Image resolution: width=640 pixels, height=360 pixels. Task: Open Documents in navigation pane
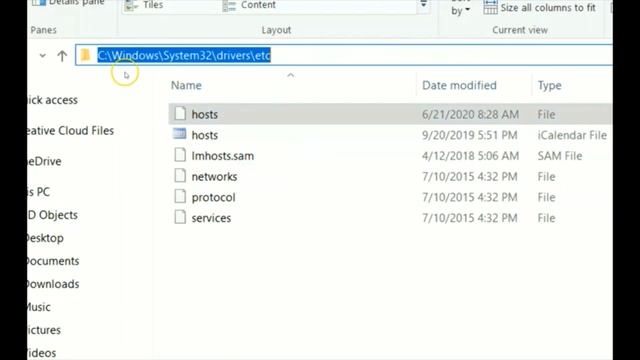53,261
